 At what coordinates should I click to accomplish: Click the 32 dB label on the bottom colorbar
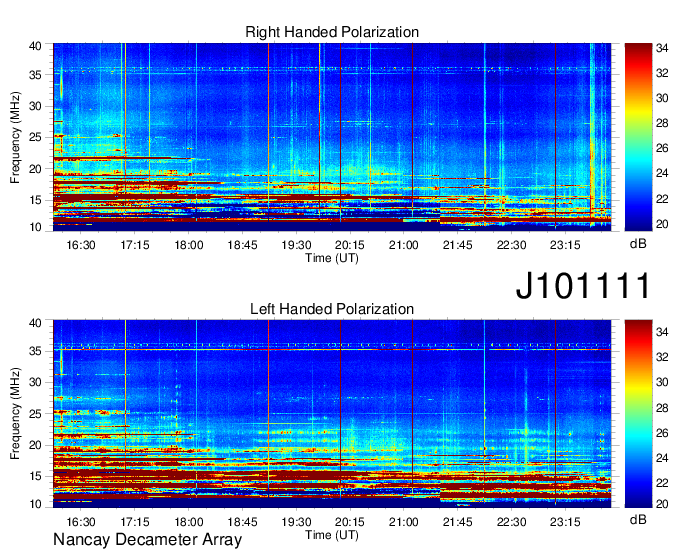point(662,357)
